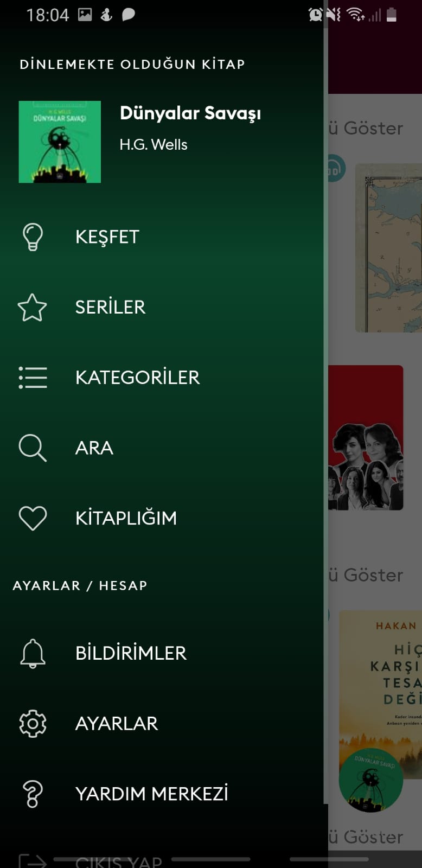Viewport: 422px width, 868px height.
Task: Tap the bell Bildirimler icon
Action: click(33, 653)
